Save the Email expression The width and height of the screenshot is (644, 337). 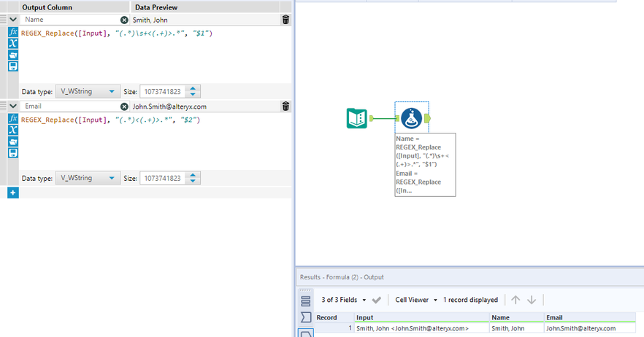click(x=13, y=152)
